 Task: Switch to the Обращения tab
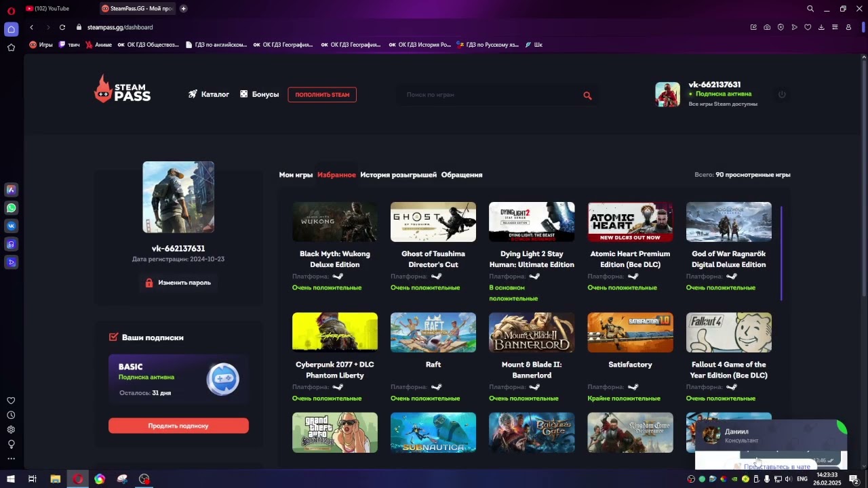(462, 175)
